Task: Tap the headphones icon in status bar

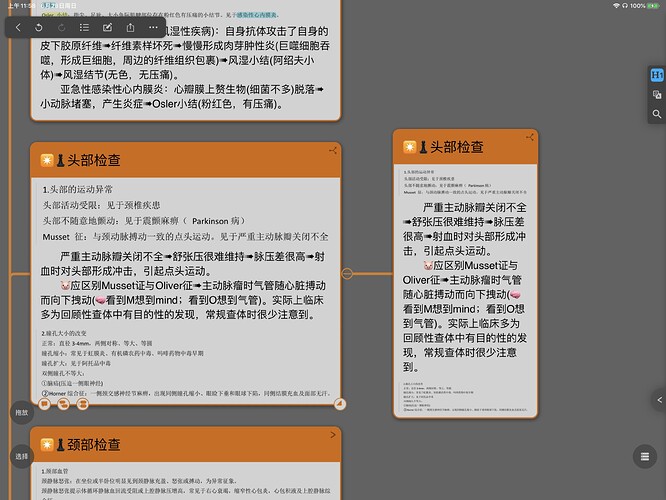Action: click(x=625, y=6)
